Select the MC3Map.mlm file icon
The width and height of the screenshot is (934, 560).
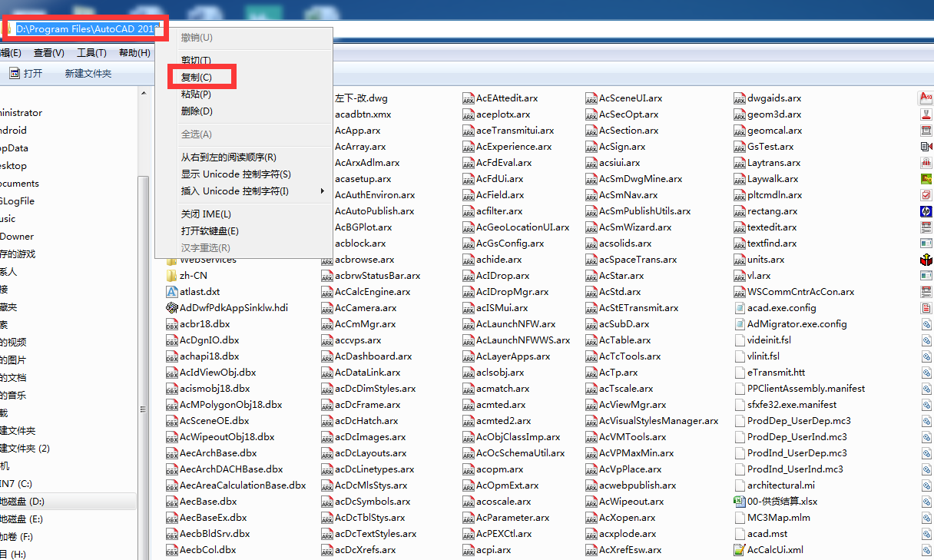(x=740, y=518)
